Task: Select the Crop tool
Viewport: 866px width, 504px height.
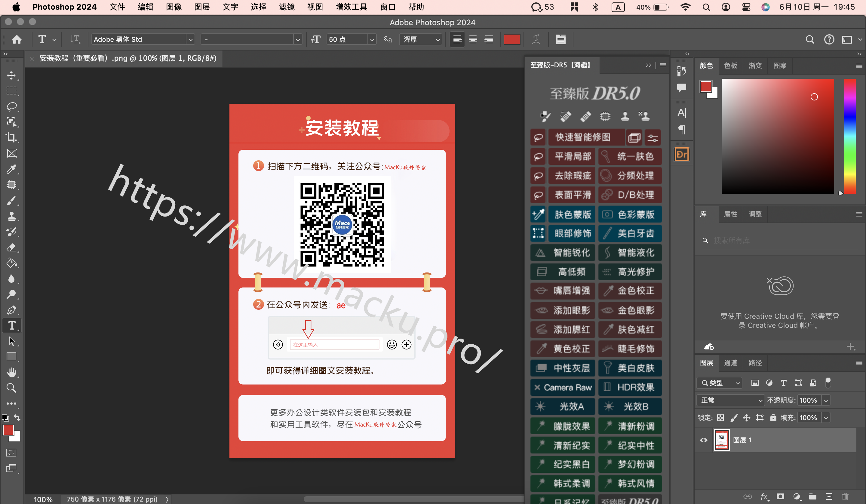Action: click(12, 137)
